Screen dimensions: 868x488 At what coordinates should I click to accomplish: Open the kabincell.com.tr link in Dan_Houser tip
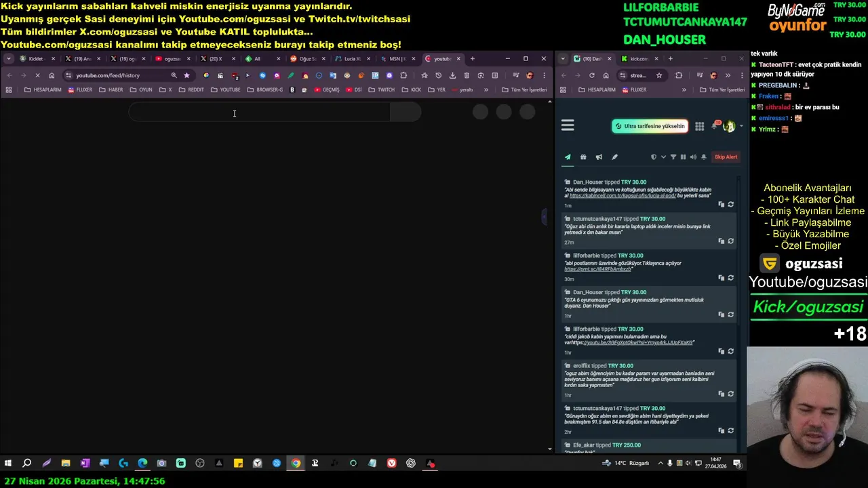click(623, 196)
